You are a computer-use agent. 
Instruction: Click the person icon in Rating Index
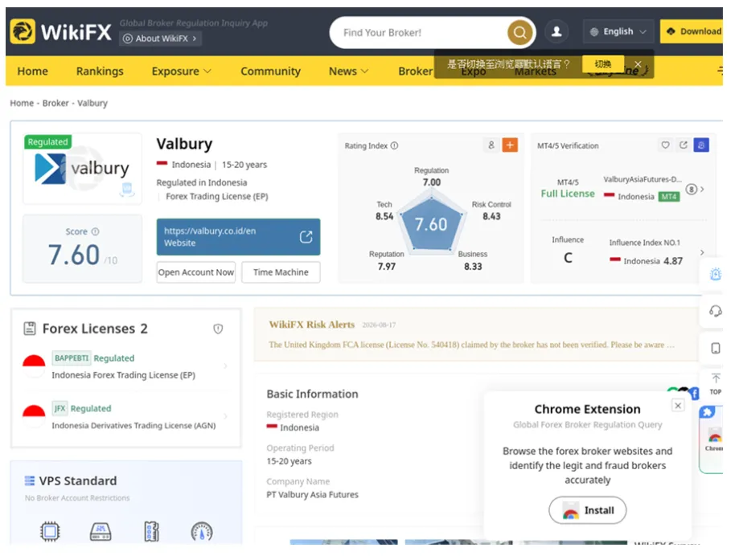[491, 145]
